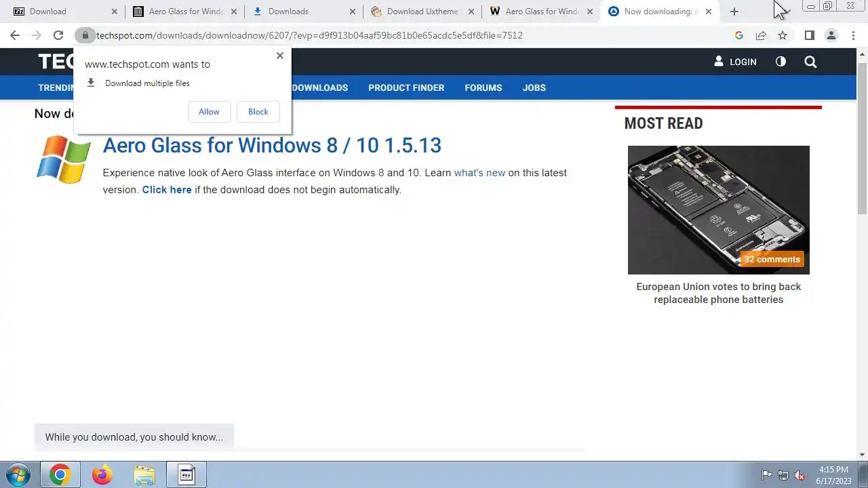This screenshot has height=488, width=868.
Task: Block multiple file downloads from techspot.com
Action: (x=258, y=112)
